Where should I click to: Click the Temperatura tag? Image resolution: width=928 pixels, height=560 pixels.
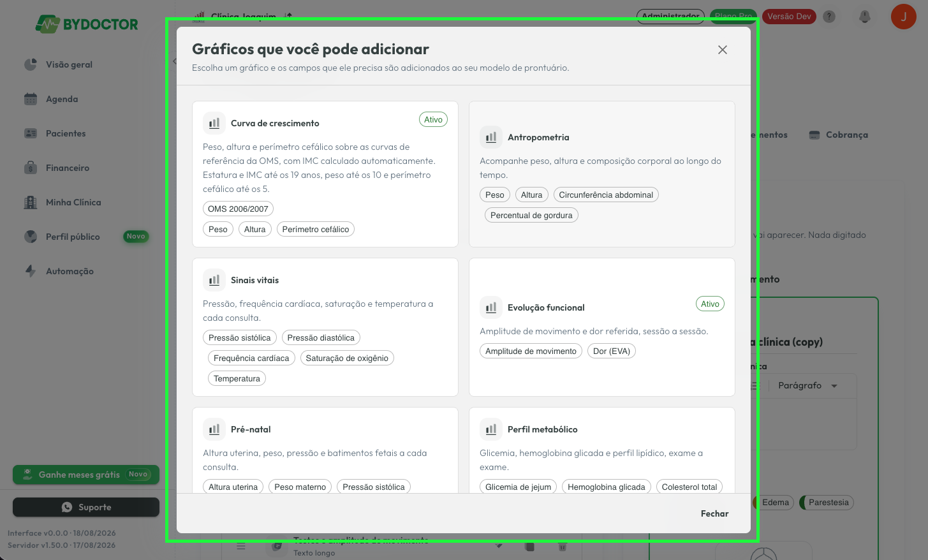point(237,378)
